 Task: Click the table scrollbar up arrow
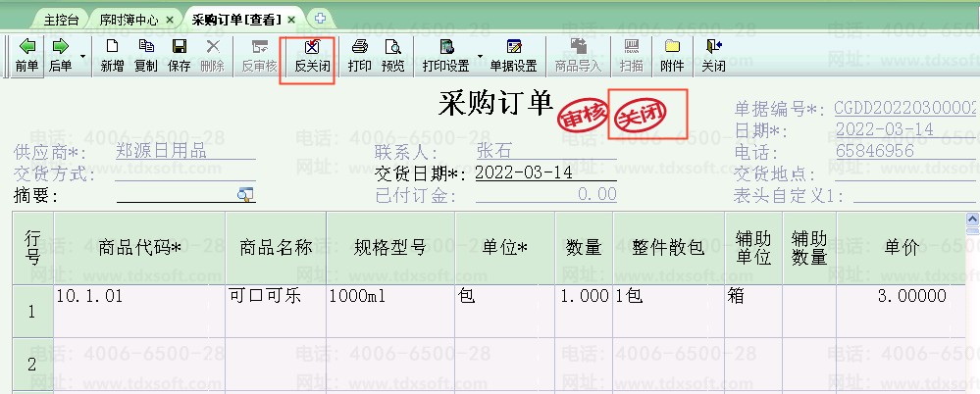972,219
